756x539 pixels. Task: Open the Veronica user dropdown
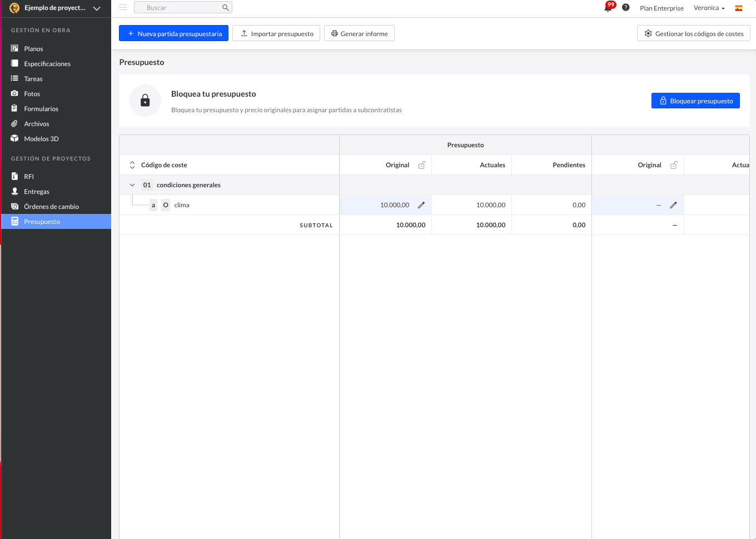[x=709, y=8]
